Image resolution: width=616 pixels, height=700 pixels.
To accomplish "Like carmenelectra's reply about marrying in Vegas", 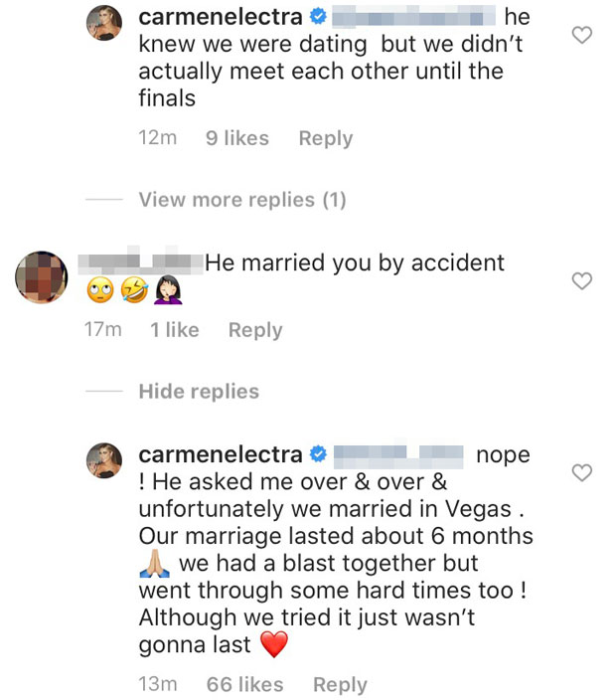I will pos(583,472).
